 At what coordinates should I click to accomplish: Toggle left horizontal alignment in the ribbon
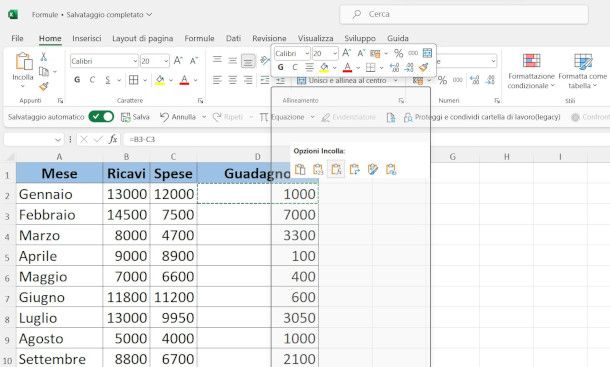tap(217, 80)
